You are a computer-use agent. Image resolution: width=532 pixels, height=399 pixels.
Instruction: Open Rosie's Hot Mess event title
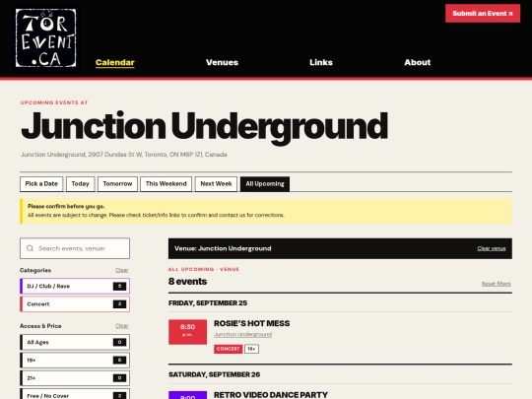(x=252, y=323)
